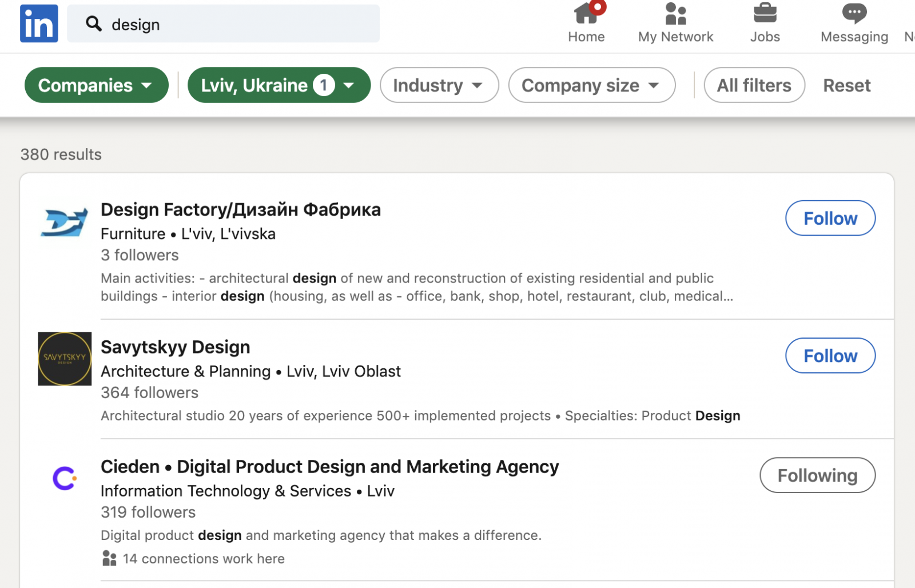
Task: Click the connections people icon under Cieden
Action: [109, 558]
